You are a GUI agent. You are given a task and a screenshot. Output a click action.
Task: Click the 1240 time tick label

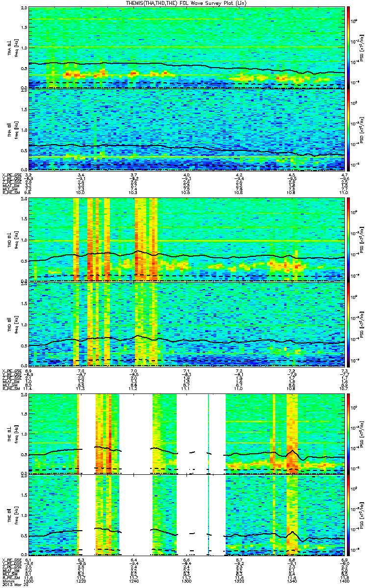(133, 581)
